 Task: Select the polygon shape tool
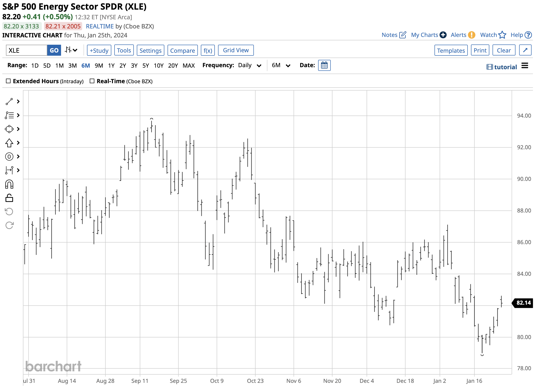point(9,129)
